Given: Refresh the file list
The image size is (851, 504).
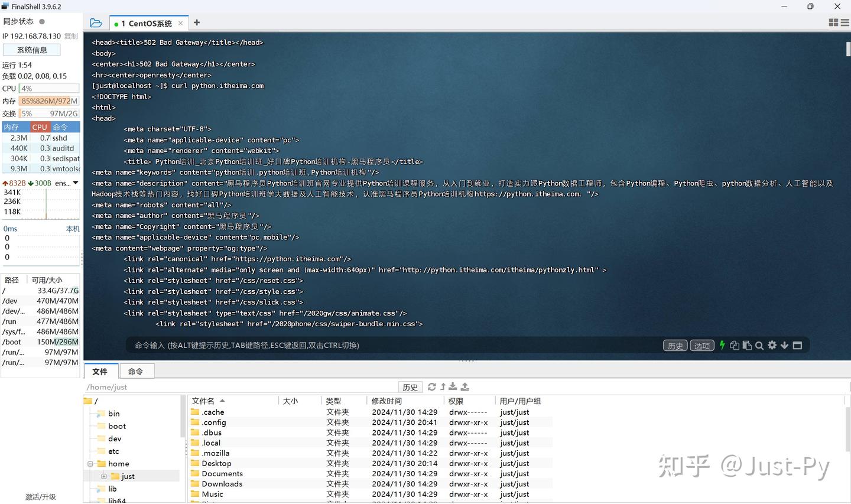Looking at the screenshot, I should click(x=432, y=386).
